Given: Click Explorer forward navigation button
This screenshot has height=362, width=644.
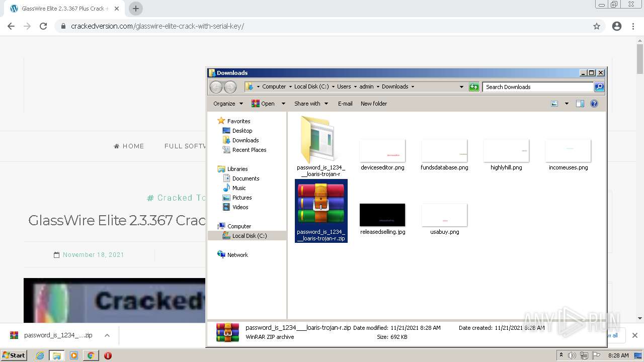Looking at the screenshot, I should pyautogui.click(x=230, y=87).
